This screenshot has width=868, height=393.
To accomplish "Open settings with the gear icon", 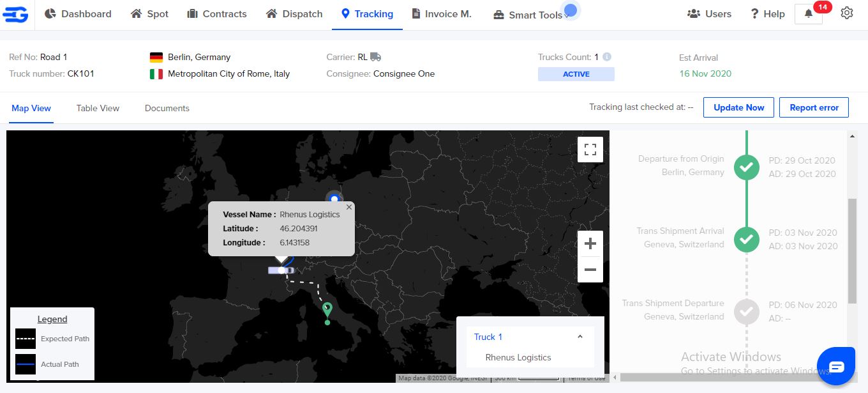I will (x=847, y=13).
